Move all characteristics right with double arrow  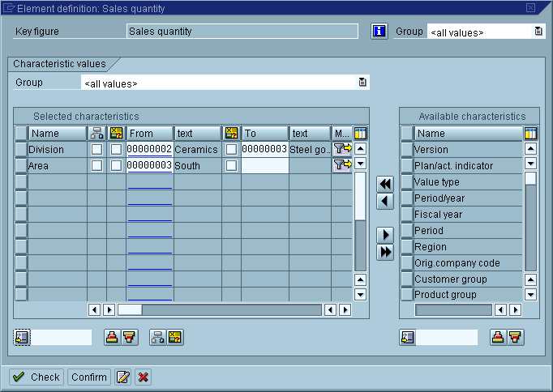coord(385,252)
